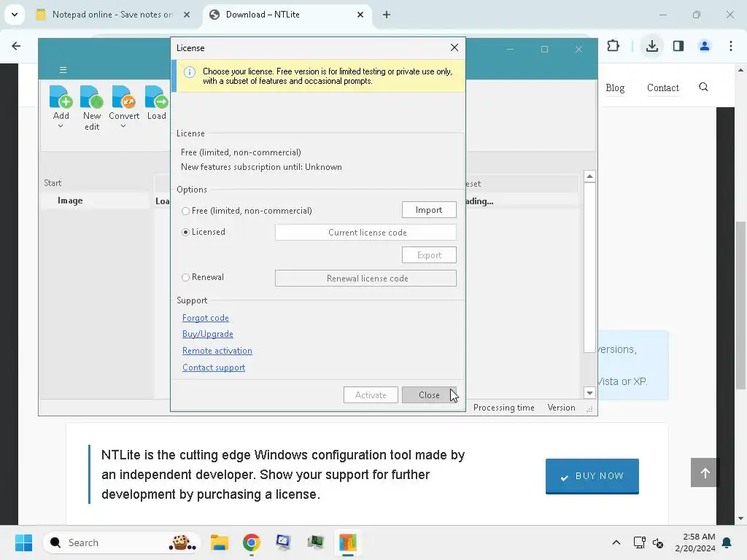
Task: Click the info icon in yellow banner
Action: pyautogui.click(x=190, y=72)
